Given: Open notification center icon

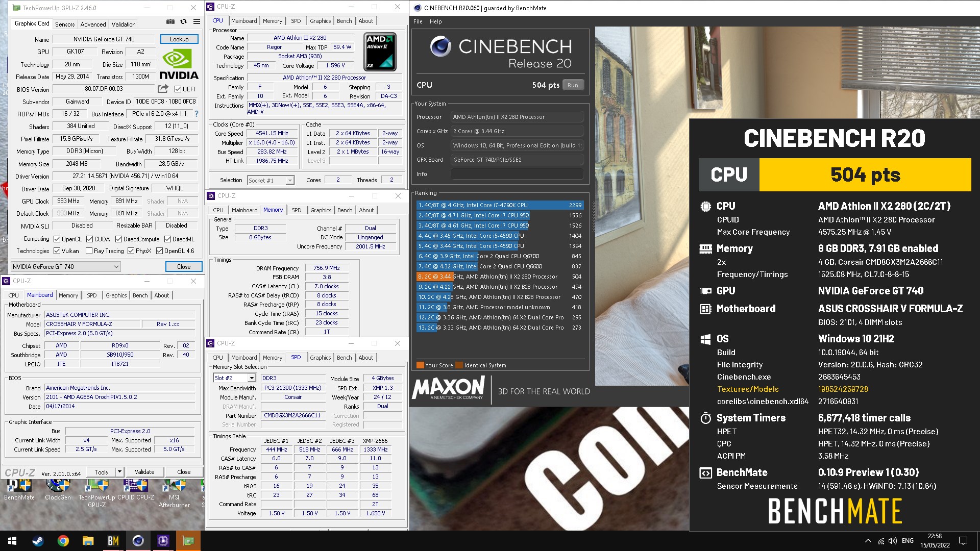Looking at the screenshot, I should [963, 541].
